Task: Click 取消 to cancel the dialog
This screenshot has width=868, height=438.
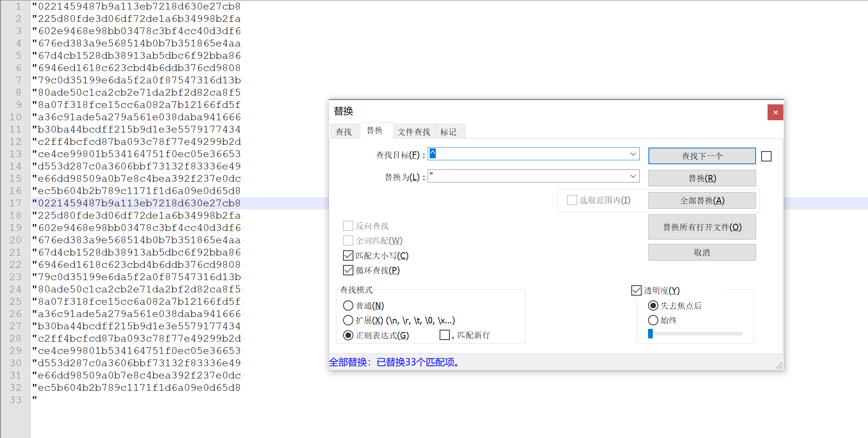Action: coord(702,252)
